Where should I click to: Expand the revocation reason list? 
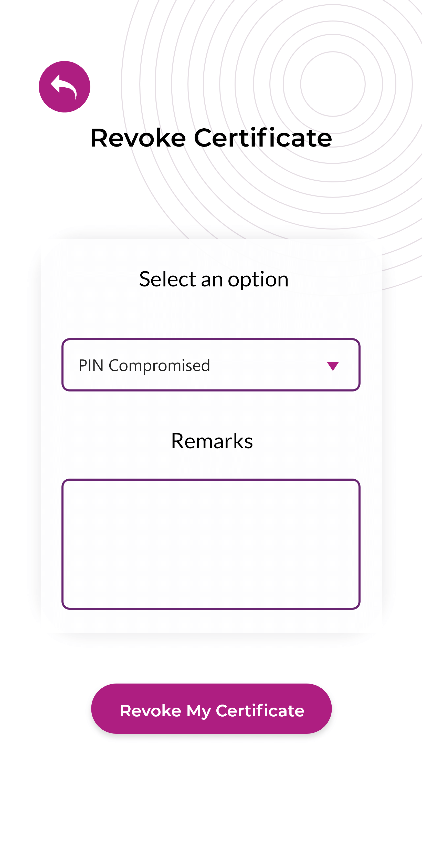click(210, 365)
